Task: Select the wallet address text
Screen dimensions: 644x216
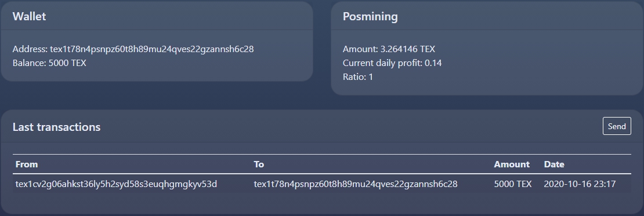Action: tap(151, 49)
